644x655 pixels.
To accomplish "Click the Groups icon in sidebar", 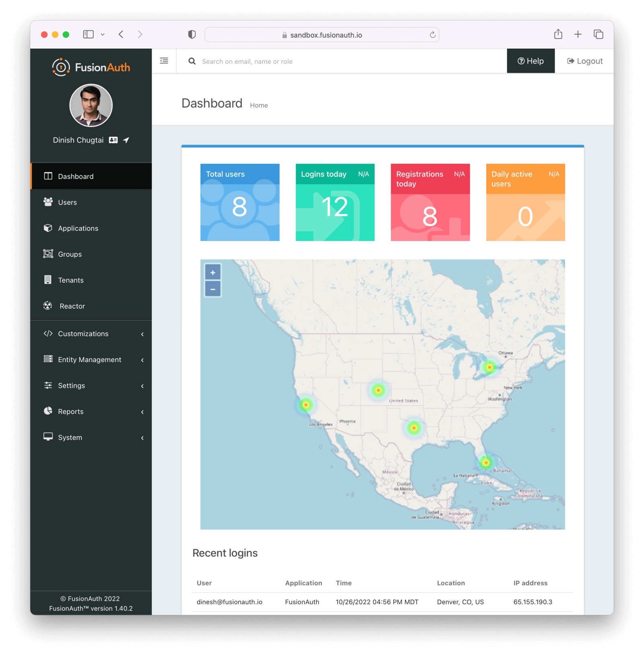I will [48, 254].
